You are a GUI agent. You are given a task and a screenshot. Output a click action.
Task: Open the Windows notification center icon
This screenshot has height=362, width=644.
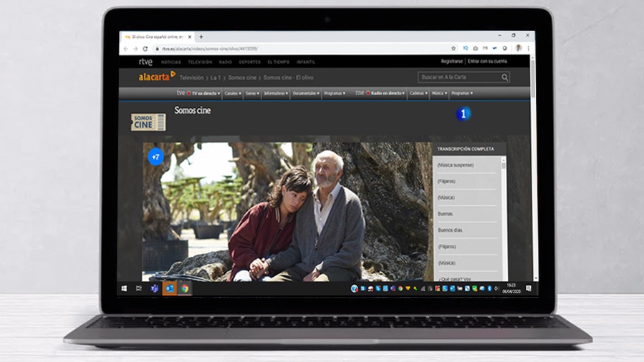click(x=528, y=288)
